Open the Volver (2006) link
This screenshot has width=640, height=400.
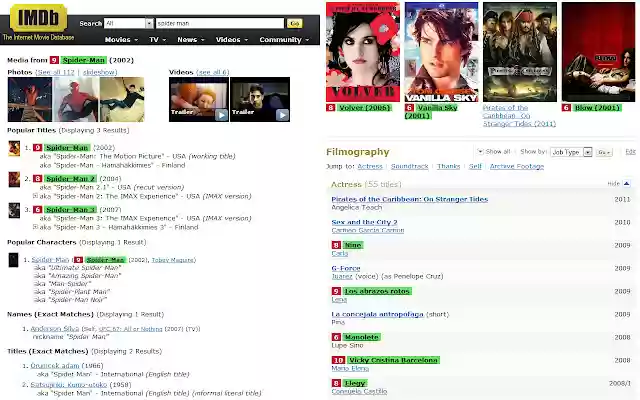[364, 108]
